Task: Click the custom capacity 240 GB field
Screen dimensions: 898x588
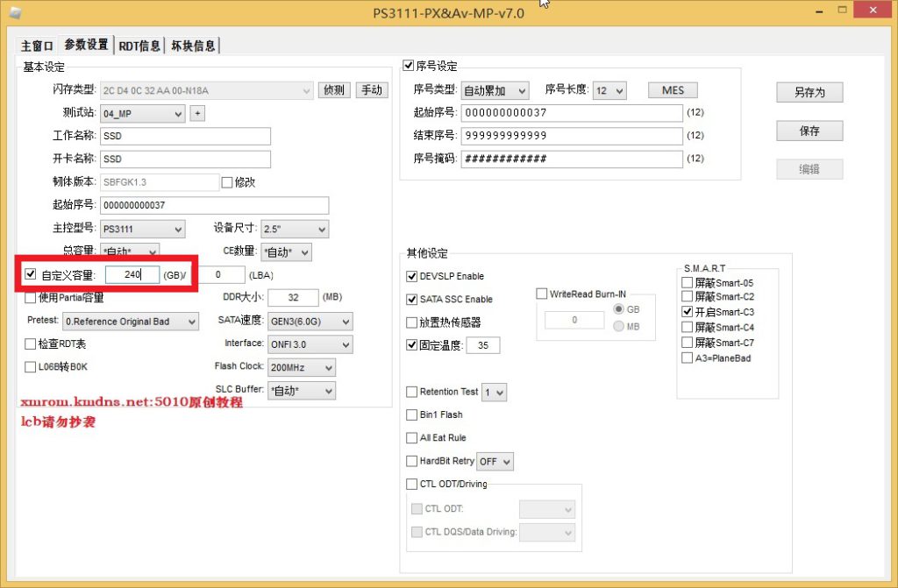Action: coord(132,275)
